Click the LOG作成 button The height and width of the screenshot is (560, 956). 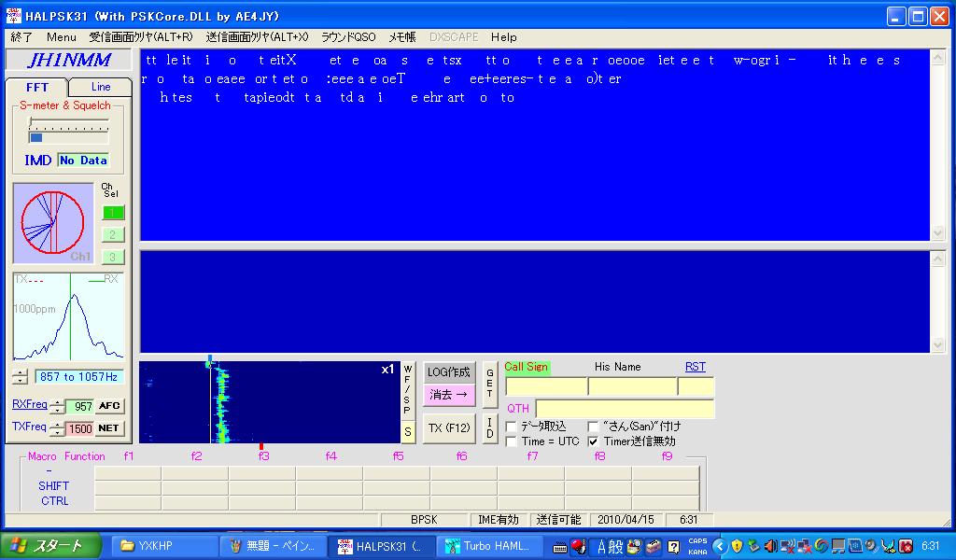pyautogui.click(x=449, y=371)
